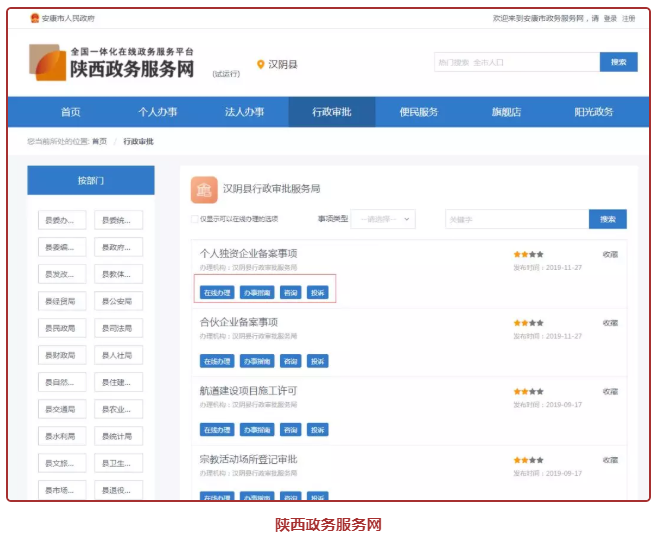Select the 县经贸局 department button
The width and height of the screenshot is (661, 538).
coord(62,301)
